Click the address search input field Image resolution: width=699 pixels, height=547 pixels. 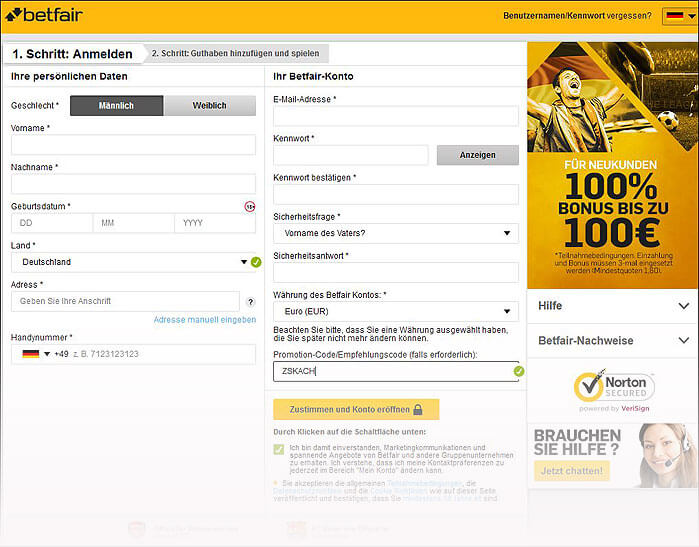coord(125,301)
